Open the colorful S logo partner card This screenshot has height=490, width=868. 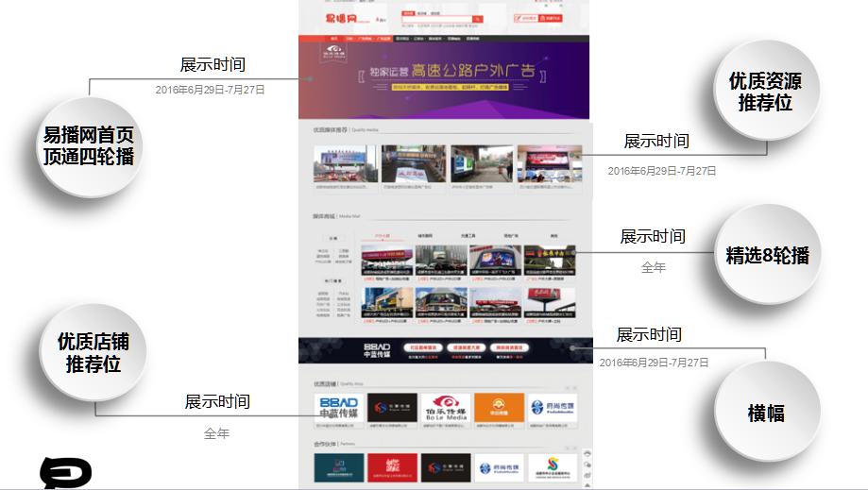point(553,468)
